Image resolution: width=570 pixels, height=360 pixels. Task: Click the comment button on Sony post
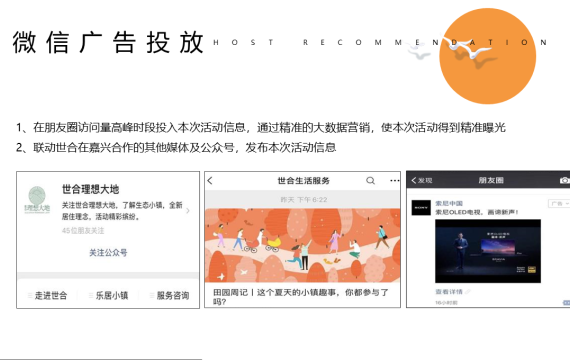click(x=566, y=303)
